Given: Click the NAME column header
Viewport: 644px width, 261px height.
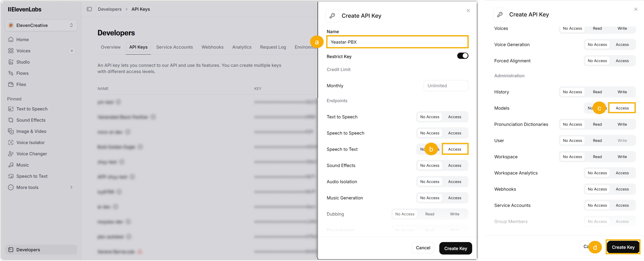Looking at the screenshot, I should click(103, 89).
